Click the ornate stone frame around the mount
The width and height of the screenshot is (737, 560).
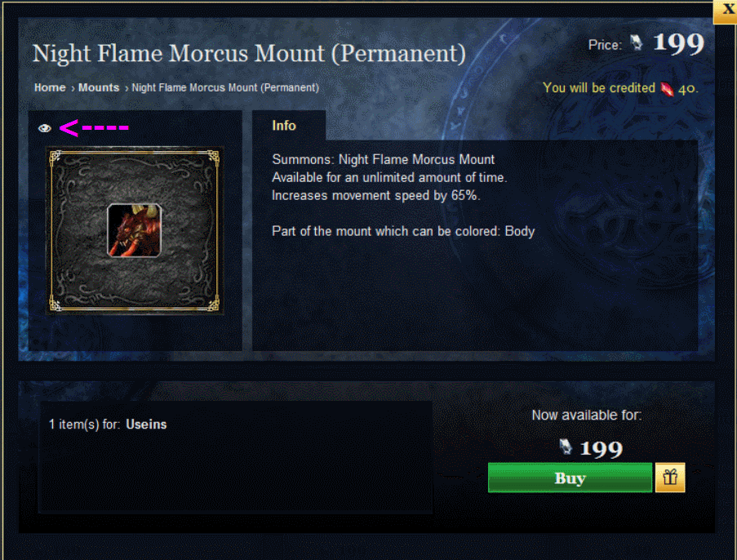click(x=135, y=230)
